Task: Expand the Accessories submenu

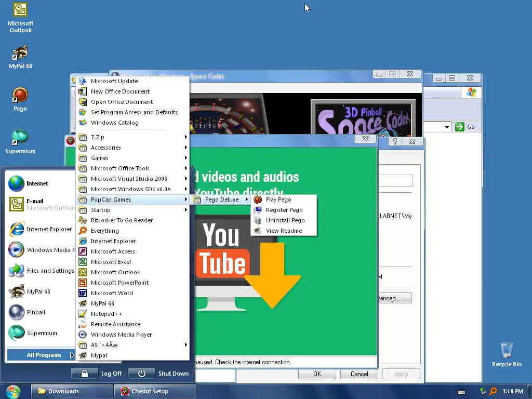Action: (x=132, y=148)
